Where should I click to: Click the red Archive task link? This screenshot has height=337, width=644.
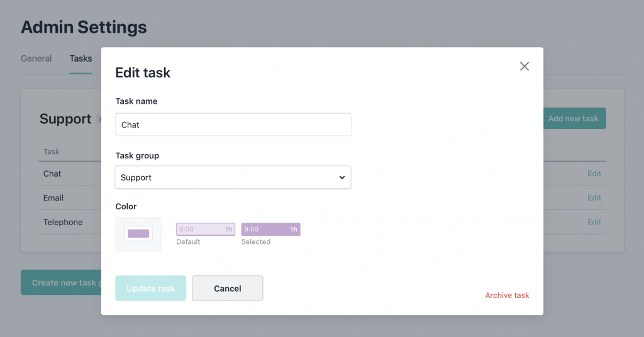[507, 296]
